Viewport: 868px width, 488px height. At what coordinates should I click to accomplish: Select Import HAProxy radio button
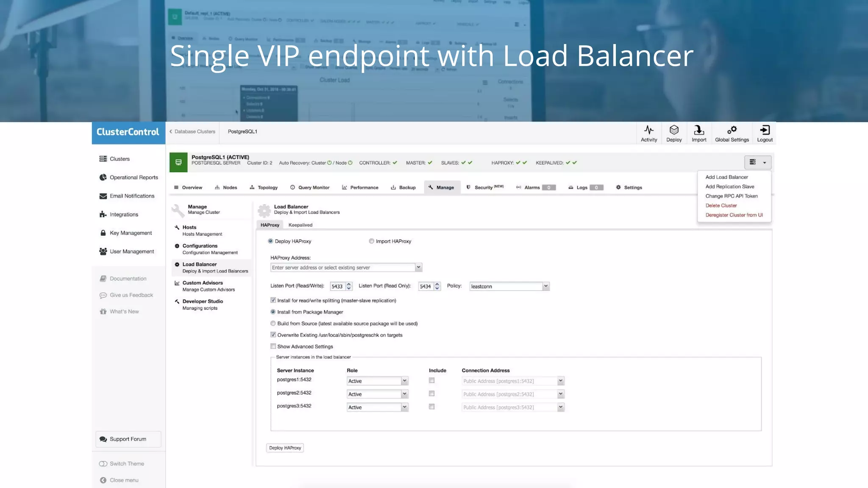tap(371, 241)
